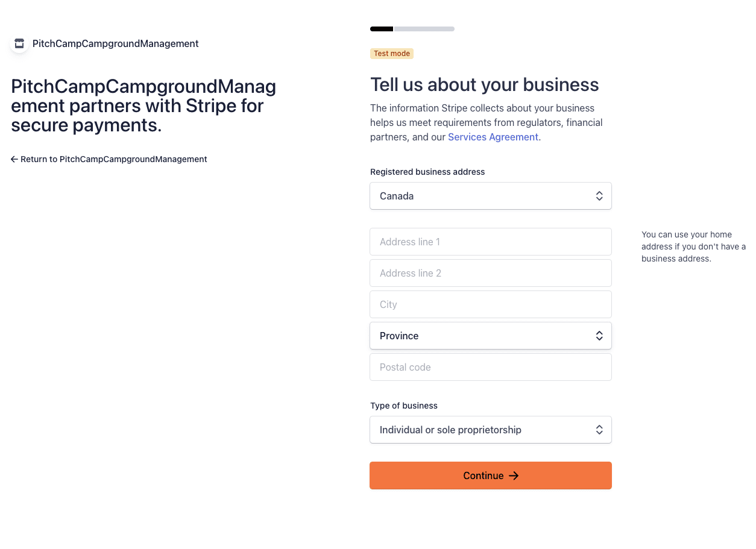Image resolution: width=756 pixels, height=549 pixels.
Task: Click the Continue button's right arrow icon
Action: pos(514,475)
